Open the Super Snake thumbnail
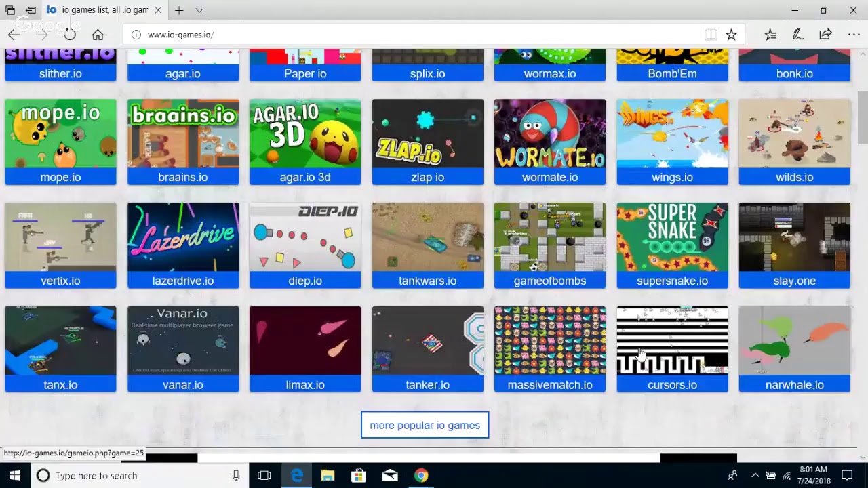The width and height of the screenshot is (868, 488). pyautogui.click(x=673, y=237)
